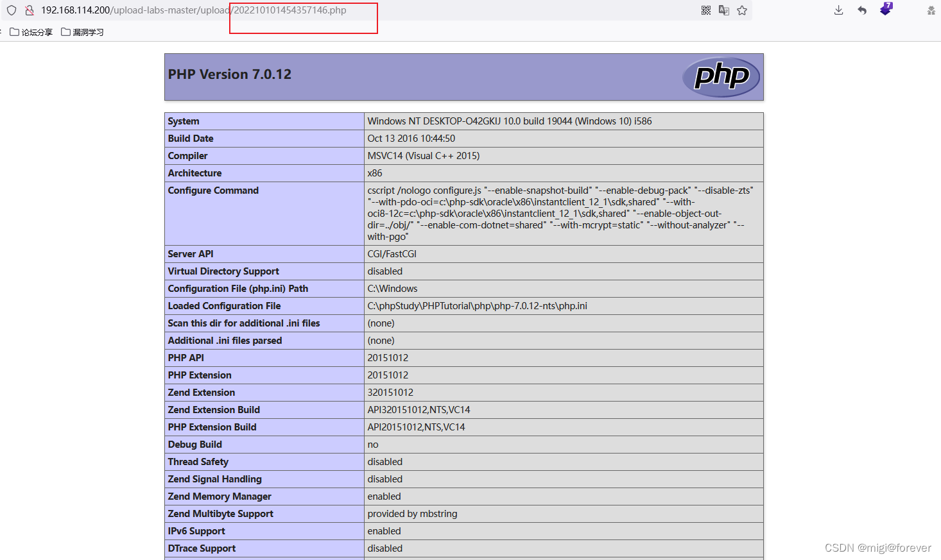The width and height of the screenshot is (941, 560).
Task: Click the tracking protection shield icon
Action: (12, 10)
